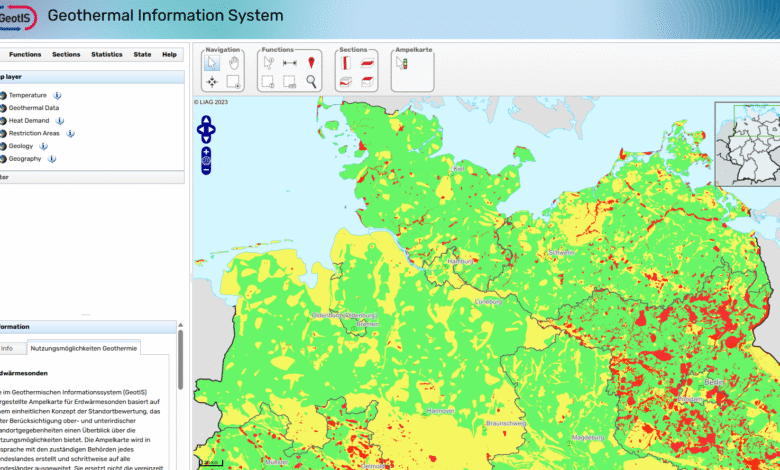Pick the distance measurement tool
780x470 pixels.
pos(290,63)
